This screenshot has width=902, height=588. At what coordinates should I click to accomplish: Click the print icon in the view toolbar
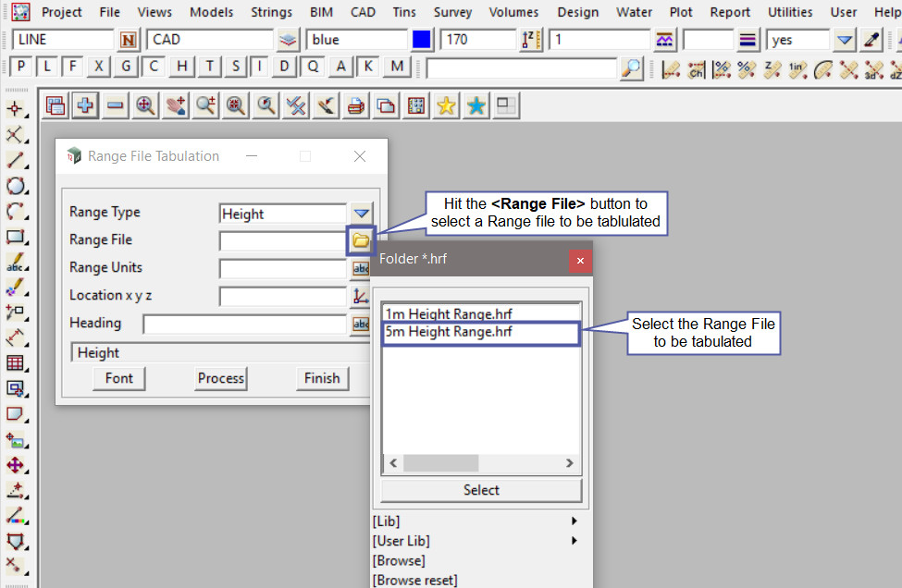coord(355,106)
